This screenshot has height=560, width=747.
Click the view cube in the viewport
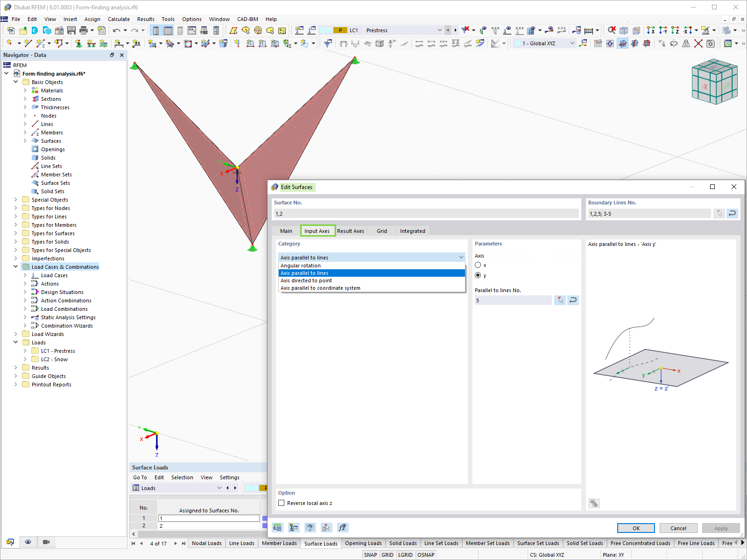tap(714, 81)
